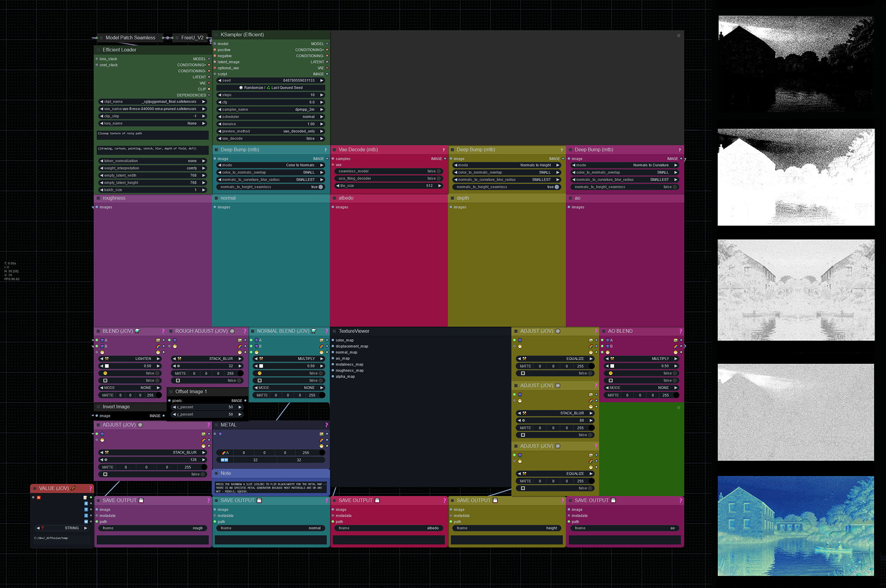Collapse the Invert Image node via its square
The width and height of the screenshot is (886, 588).
[x=98, y=407]
